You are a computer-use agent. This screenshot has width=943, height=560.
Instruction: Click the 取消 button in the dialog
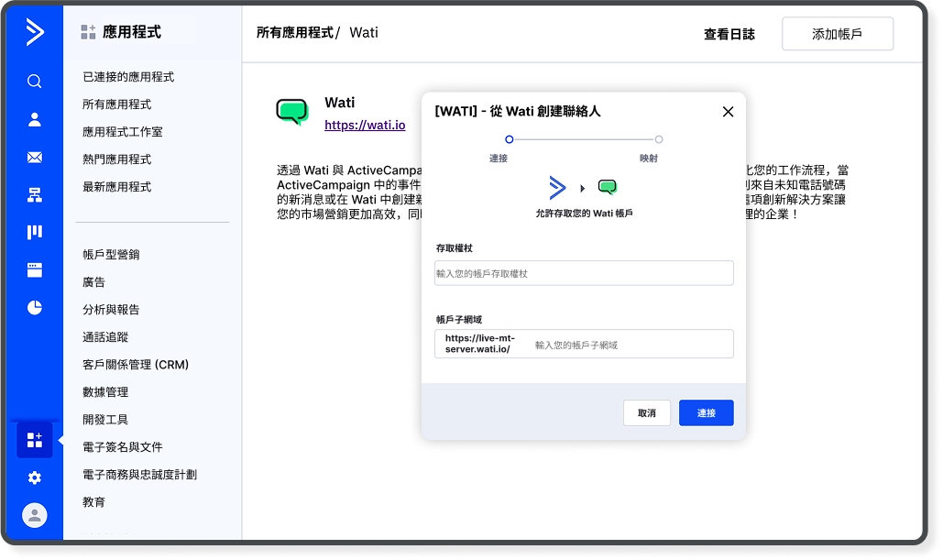[x=646, y=413]
